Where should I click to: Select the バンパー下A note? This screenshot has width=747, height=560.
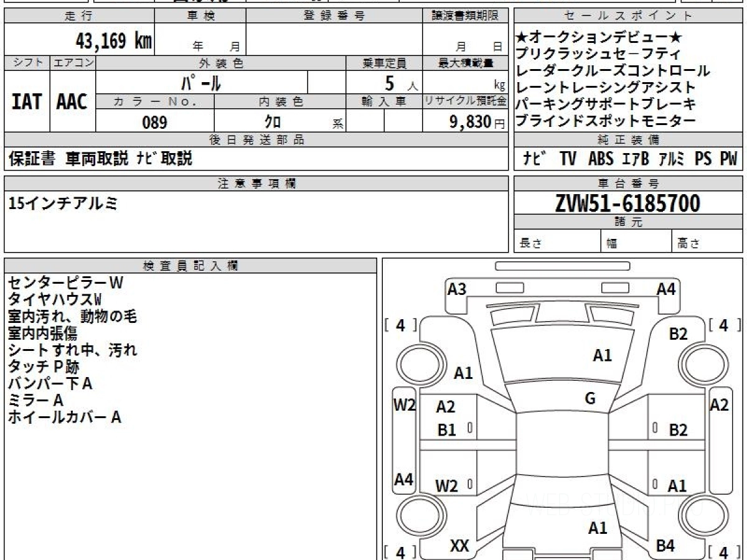pos(50,383)
